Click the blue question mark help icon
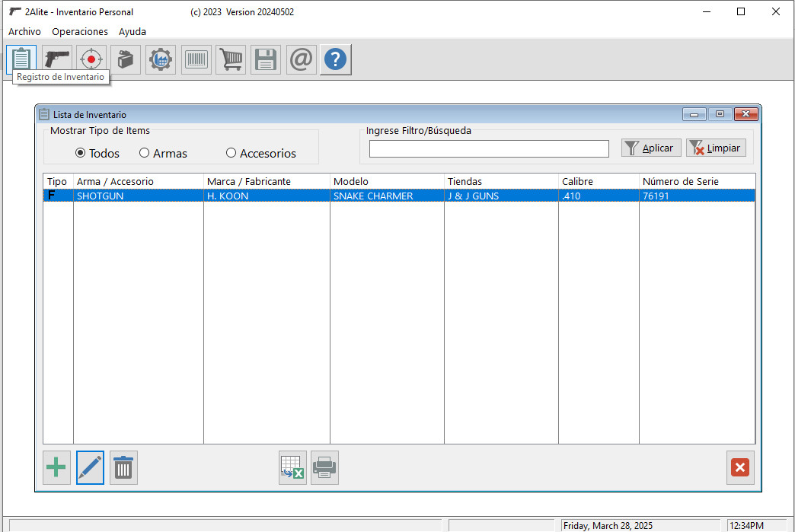This screenshot has height=532, width=795. click(336, 59)
